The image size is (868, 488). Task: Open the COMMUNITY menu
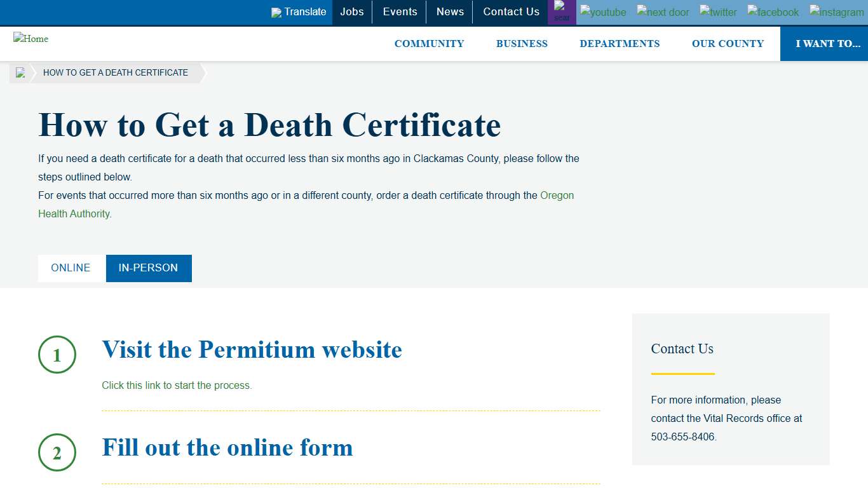[x=429, y=43]
